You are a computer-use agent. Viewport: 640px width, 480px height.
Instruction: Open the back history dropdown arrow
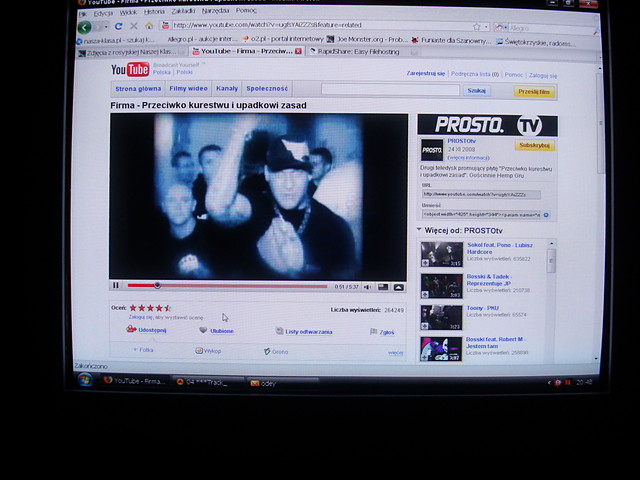106,27
